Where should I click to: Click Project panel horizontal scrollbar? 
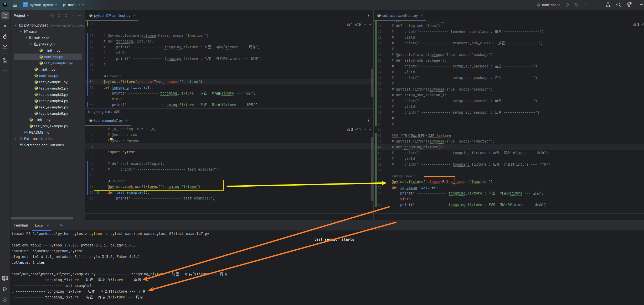click(x=42, y=218)
